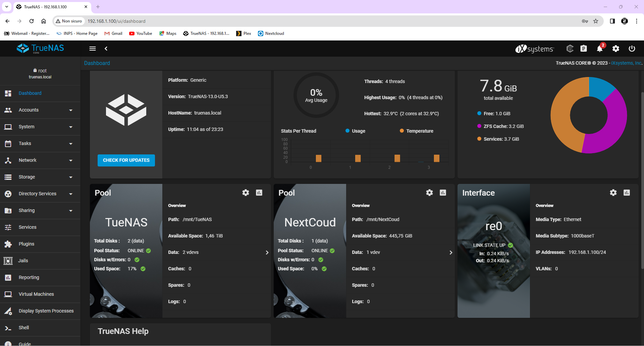Image resolution: width=644 pixels, height=346 pixels.
Task: Open Shell in the sidebar
Action: tap(40, 328)
